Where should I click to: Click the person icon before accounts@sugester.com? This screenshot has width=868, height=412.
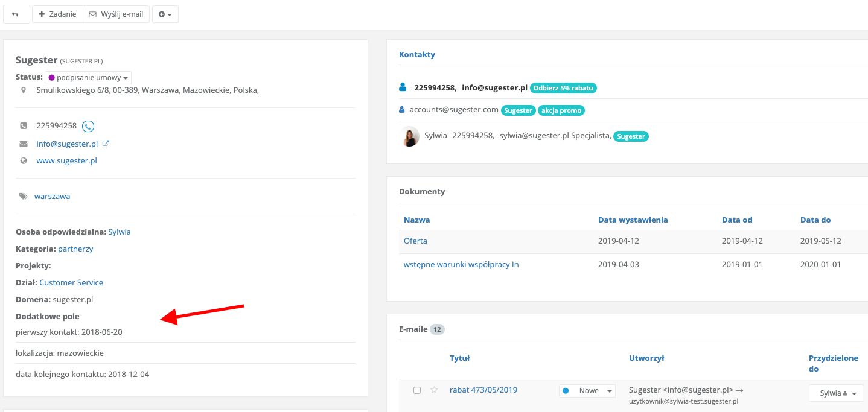pyautogui.click(x=402, y=110)
